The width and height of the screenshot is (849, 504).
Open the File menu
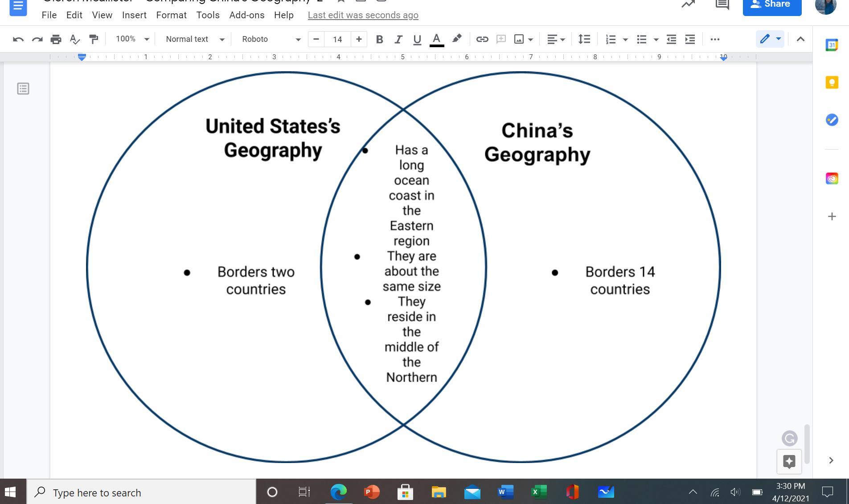click(49, 15)
